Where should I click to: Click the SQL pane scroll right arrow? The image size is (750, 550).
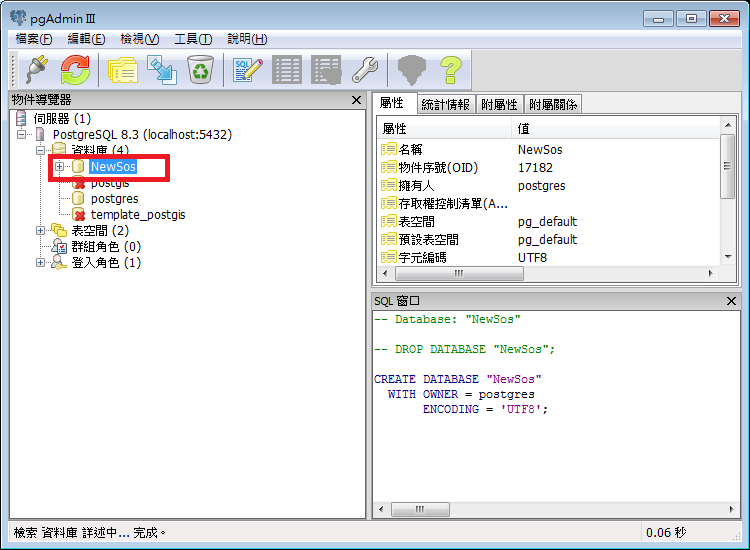coord(731,509)
